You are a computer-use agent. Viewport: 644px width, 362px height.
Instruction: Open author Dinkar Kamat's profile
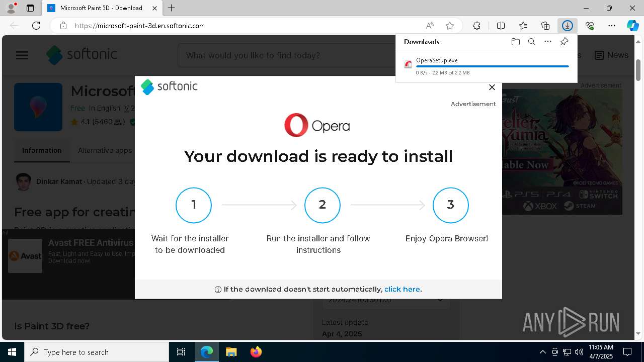coord(59,182)
